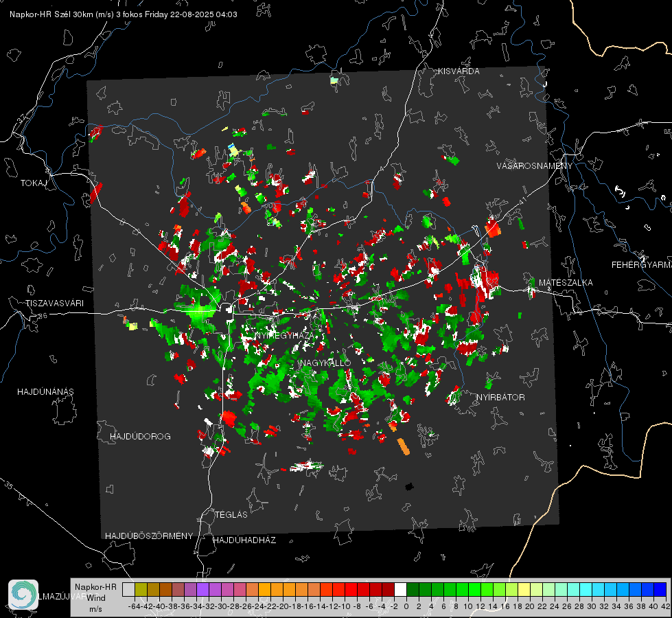Select the olive legend swatch above -64
Screen dimensions: 672x618
141,589
